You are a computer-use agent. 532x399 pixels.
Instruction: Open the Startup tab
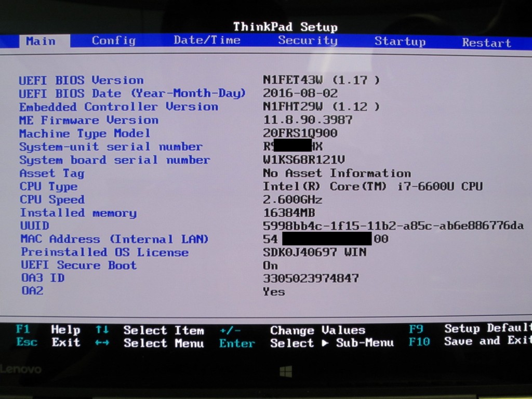tap(400, 42)
